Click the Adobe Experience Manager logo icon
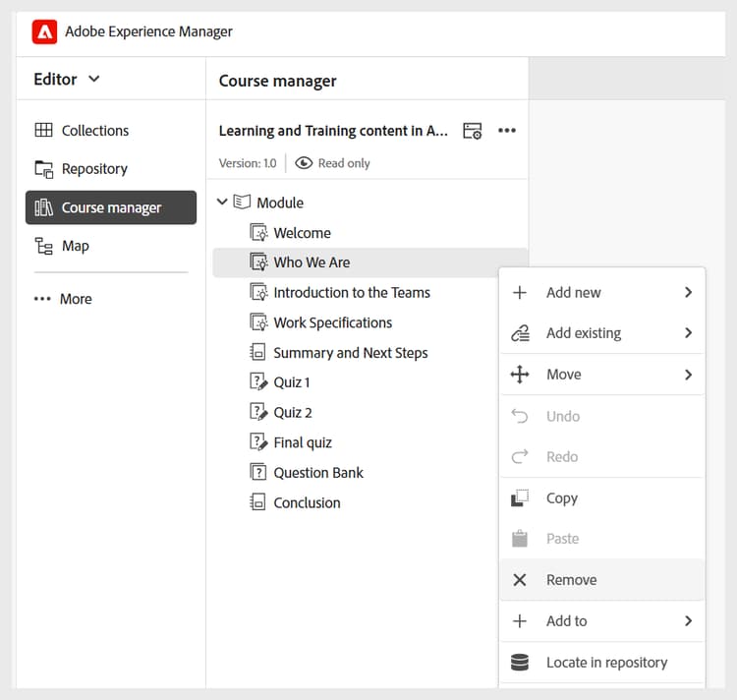The height and width of the screenshot is (700, 737). click(44, 32)
